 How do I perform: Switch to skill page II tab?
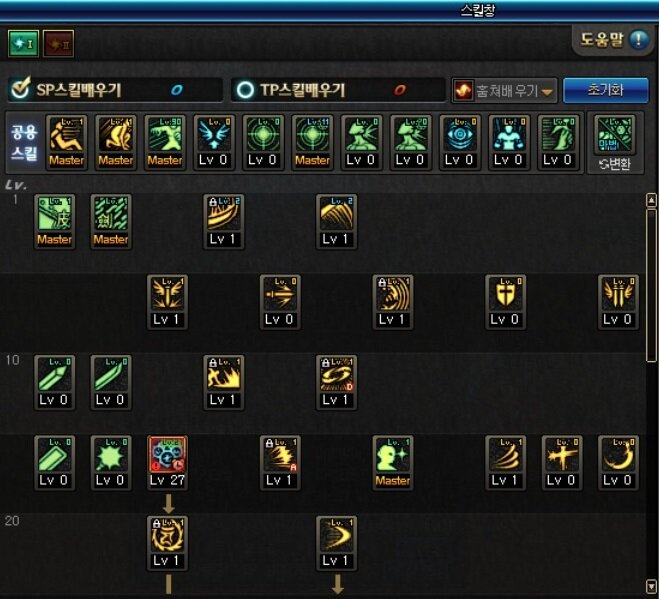[58, 43]
